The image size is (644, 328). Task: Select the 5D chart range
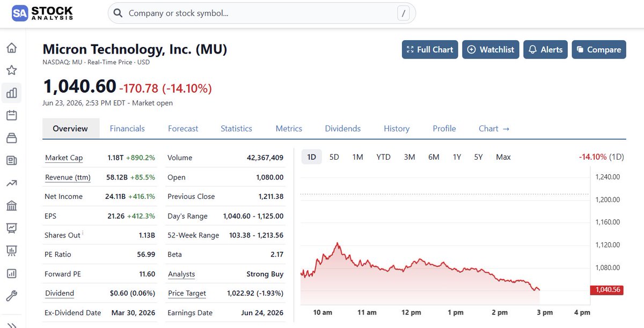[x=334, y=157]
